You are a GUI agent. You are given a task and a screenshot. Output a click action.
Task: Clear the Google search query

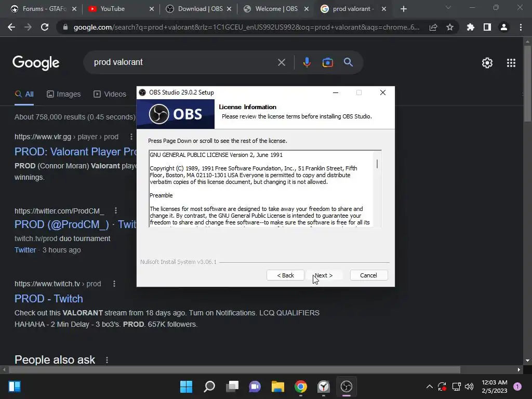[x=282, y=62]
